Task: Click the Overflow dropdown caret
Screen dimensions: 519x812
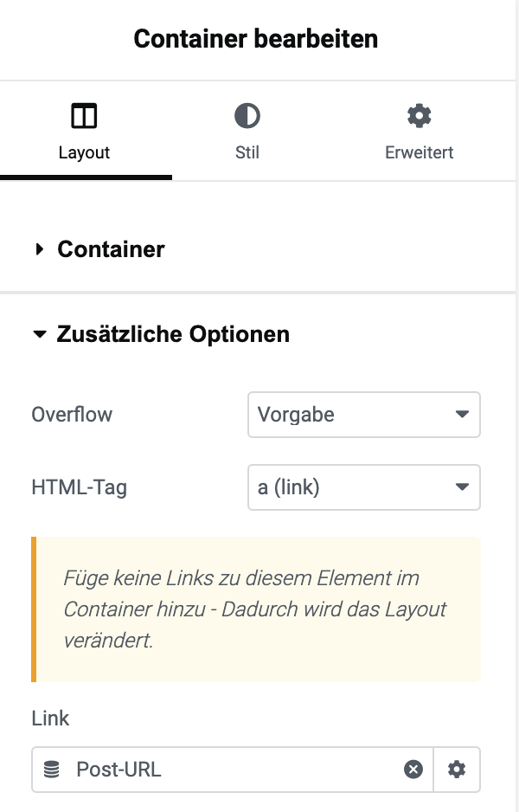Action: point(462,415)
